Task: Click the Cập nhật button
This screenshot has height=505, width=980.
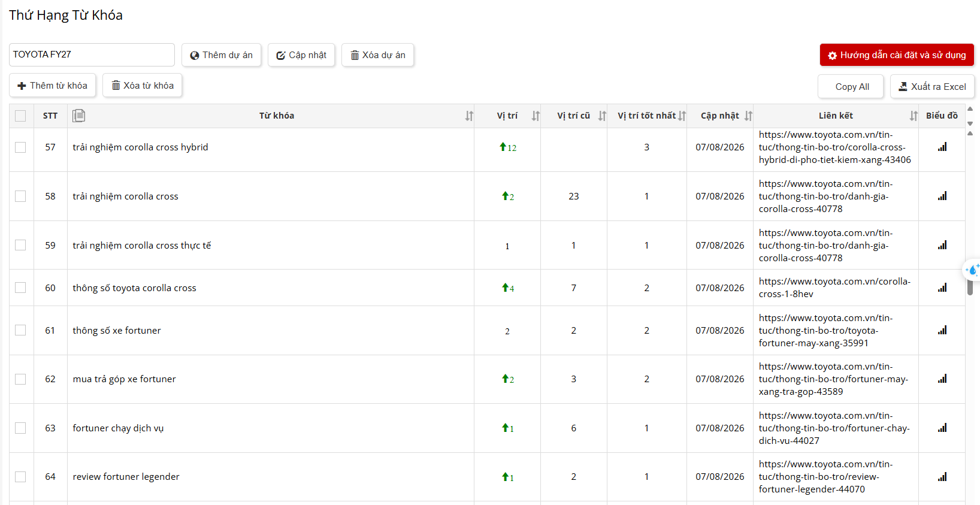Action: pyautogui.click(x=301, y=55)
